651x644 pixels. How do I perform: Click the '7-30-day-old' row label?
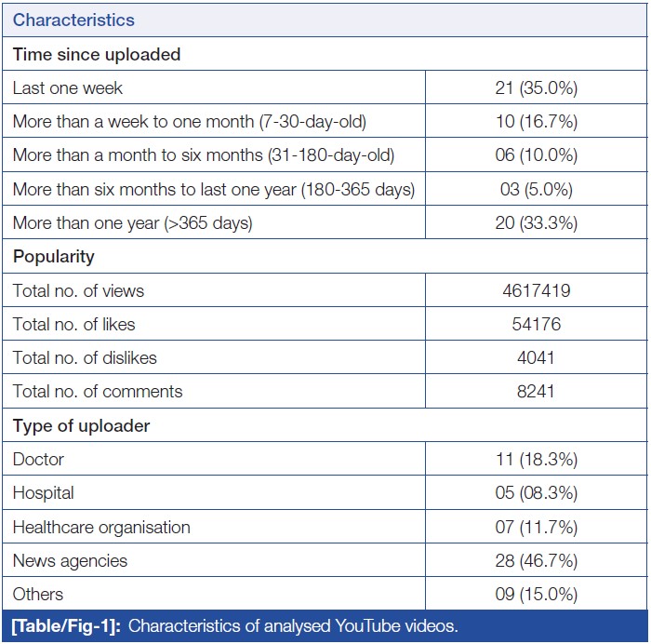pyautogui.click(x=190, y=122)
